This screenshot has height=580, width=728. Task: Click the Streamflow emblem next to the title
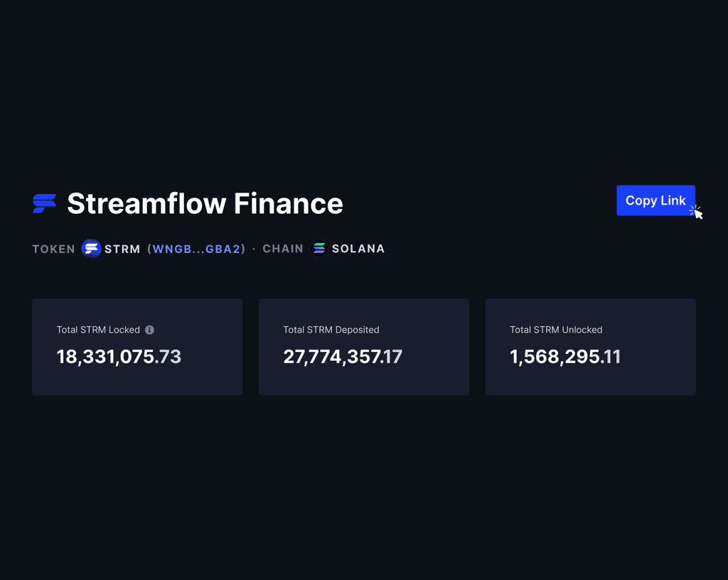tap(44, 203)
